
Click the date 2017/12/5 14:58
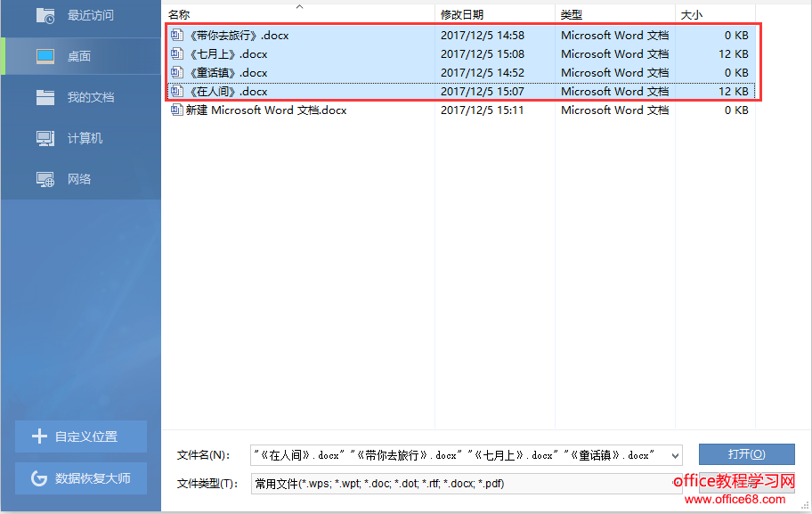pyautogui.click(x=483, y=36)
